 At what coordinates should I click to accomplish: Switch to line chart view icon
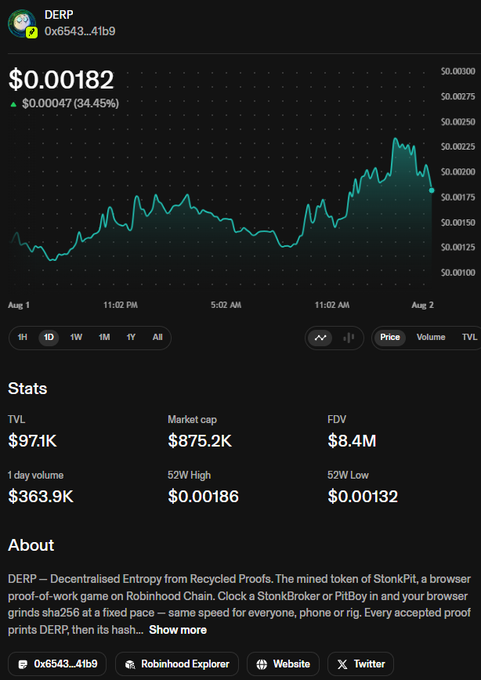320,338
